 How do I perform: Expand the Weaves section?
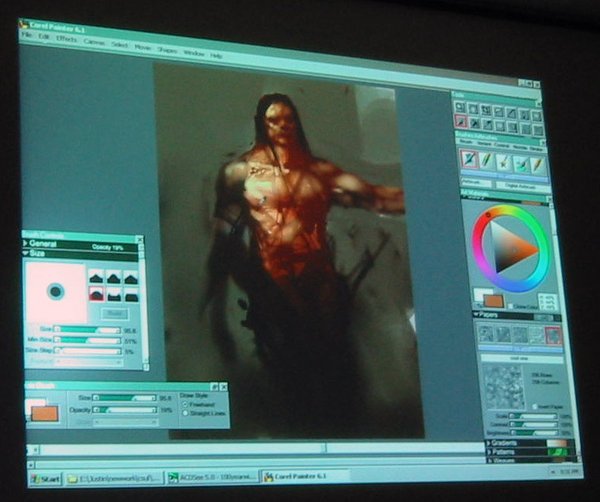click(490, 461)
